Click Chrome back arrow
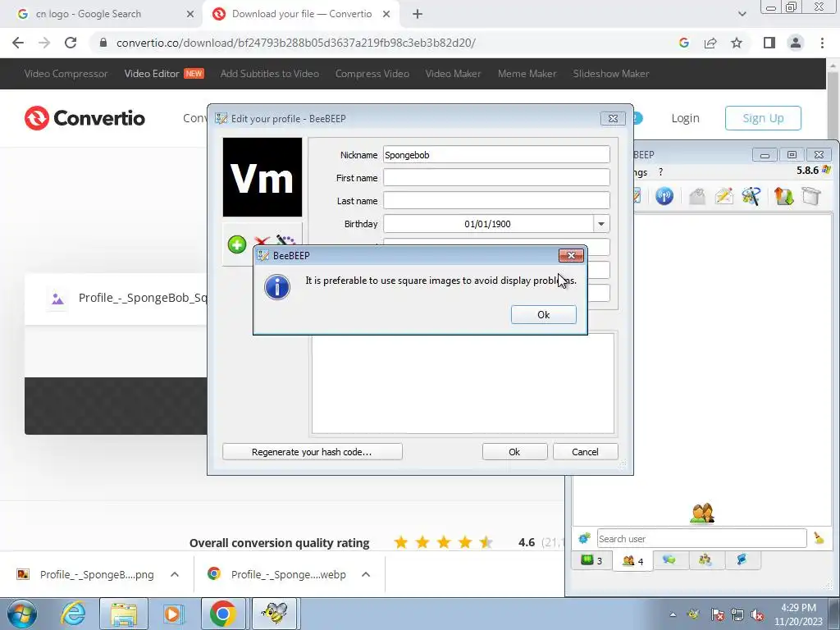Screen dimensions: 840x630 click(x=18, y=43)
